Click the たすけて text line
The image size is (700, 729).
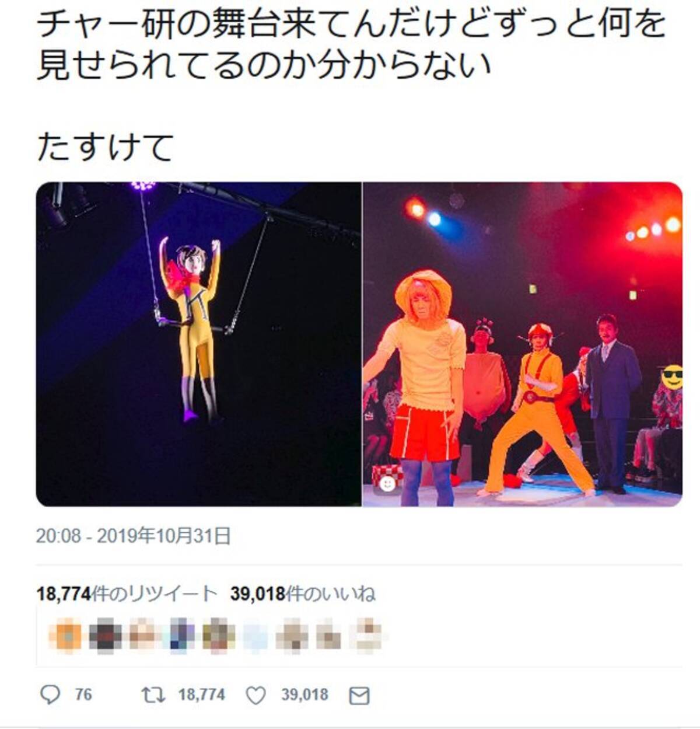(105, 147)
